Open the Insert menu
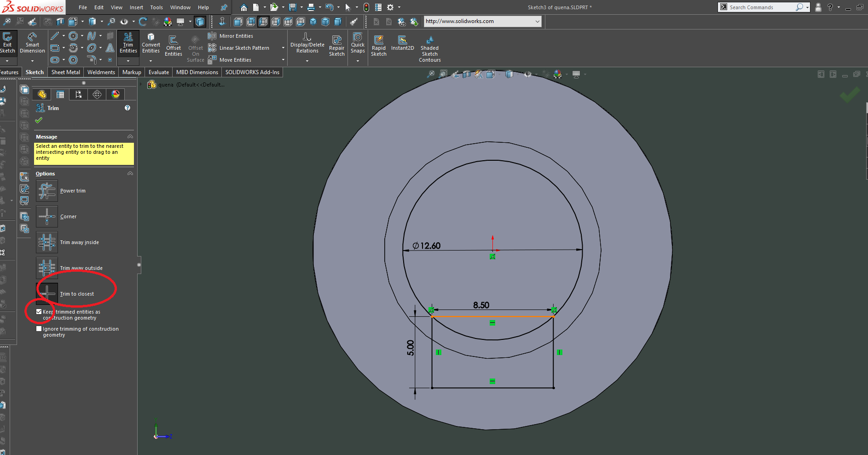 point(136,7)
